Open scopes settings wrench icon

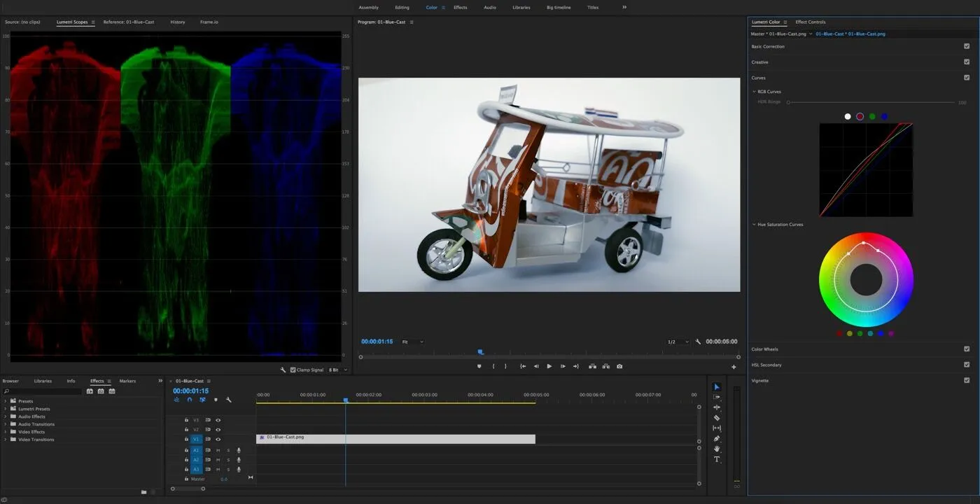coord(283,370)
